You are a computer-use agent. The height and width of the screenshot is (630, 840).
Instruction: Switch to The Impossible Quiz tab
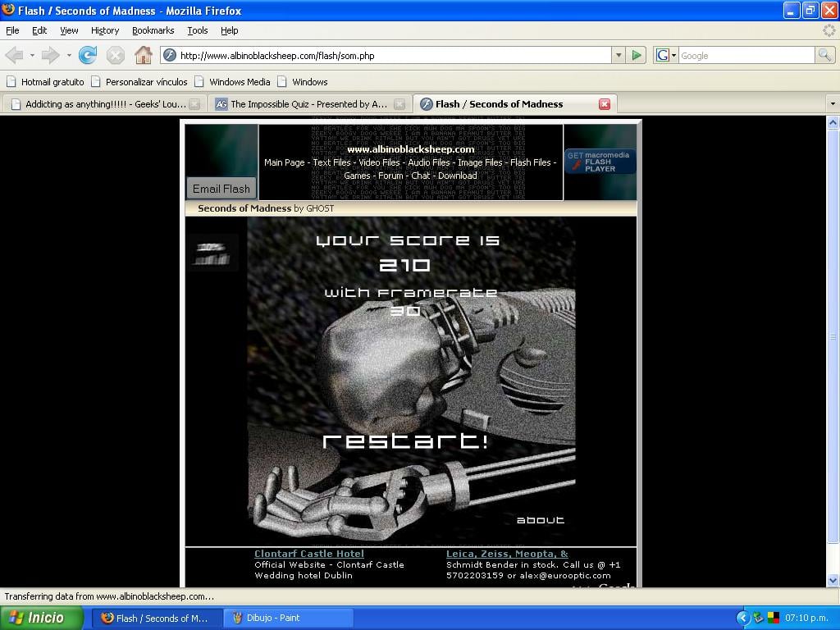point(309,104)
